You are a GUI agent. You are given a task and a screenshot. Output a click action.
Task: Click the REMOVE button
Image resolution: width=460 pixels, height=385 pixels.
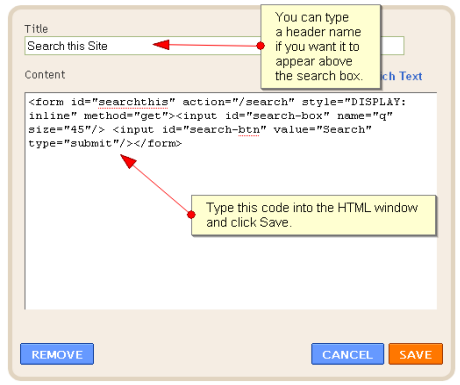point(57,354)
